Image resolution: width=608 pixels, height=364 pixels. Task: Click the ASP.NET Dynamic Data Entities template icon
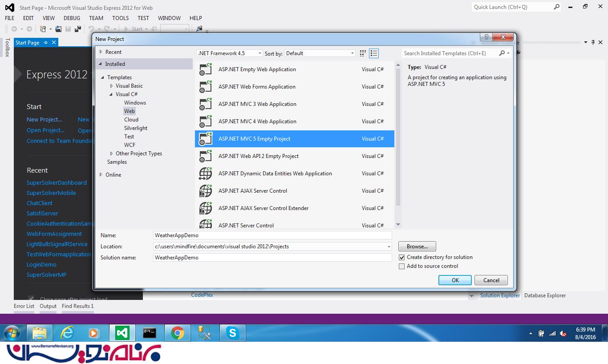coord(205,174)
